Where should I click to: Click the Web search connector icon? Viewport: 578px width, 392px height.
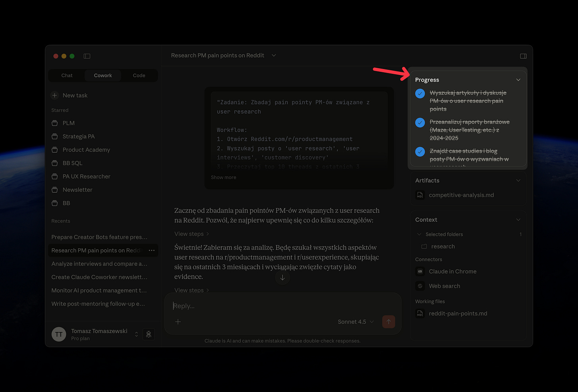tap(420, 286)
